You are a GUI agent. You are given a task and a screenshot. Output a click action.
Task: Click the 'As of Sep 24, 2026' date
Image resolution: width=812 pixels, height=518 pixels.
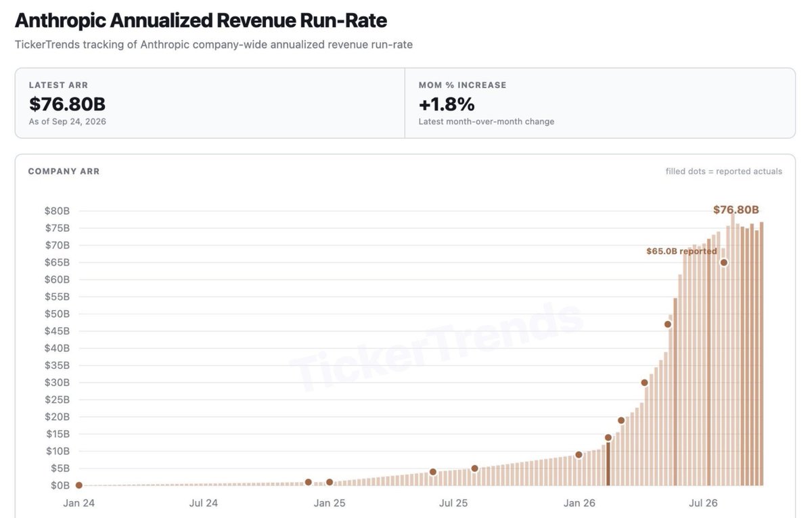(67, 122)
